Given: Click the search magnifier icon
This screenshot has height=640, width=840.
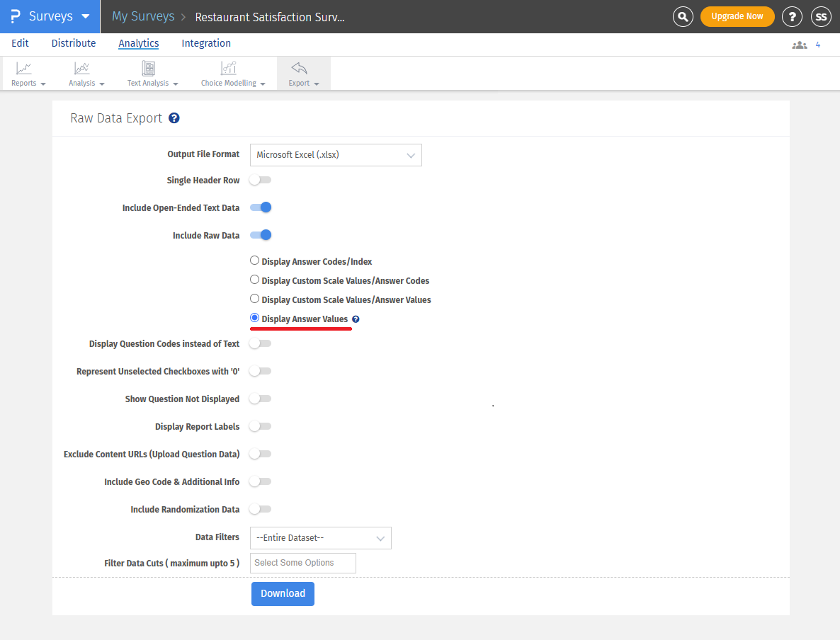Looking at the screenshot, I should 683,16.
